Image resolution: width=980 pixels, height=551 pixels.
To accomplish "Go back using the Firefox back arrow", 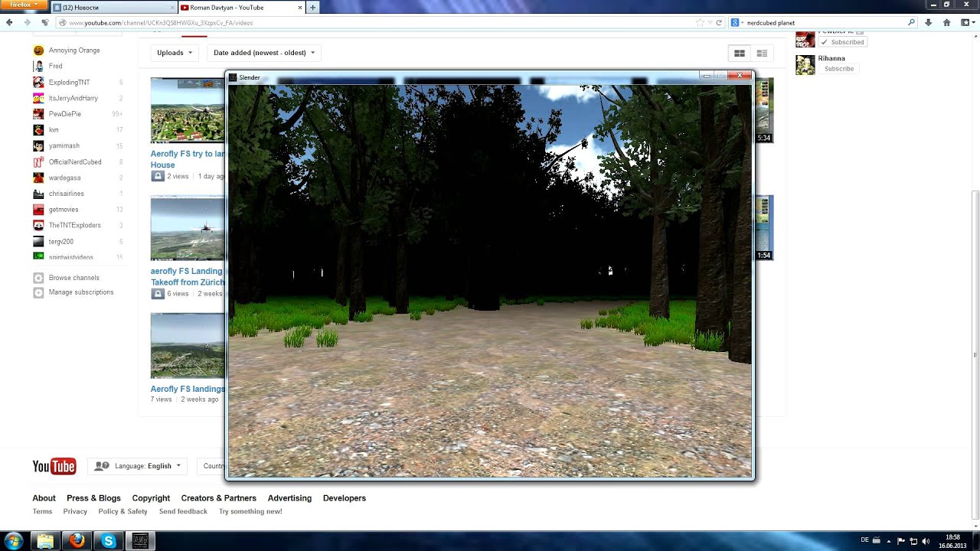I will click(9, 23).
